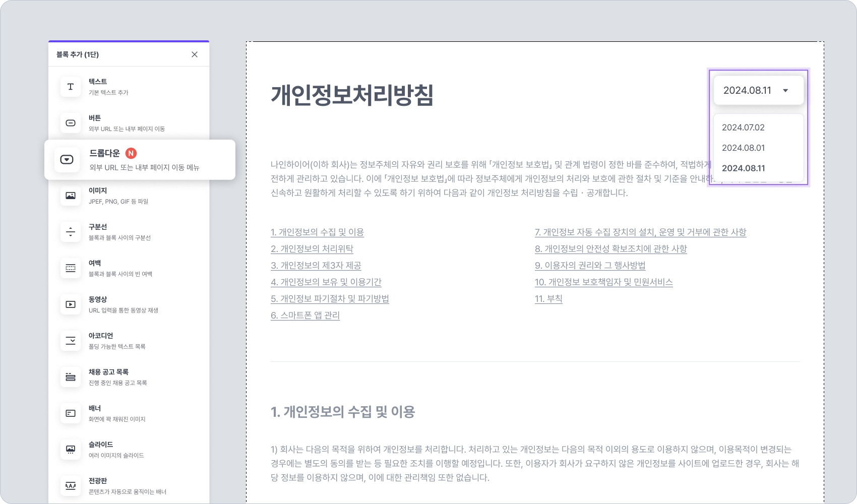Open link 2. 개인정보의 처리위탁

[312, 249]
